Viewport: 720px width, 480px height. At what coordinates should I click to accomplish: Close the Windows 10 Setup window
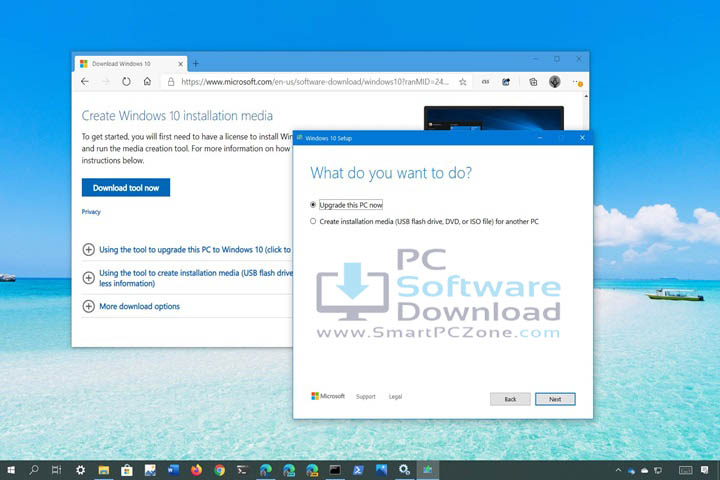point(582,138)
